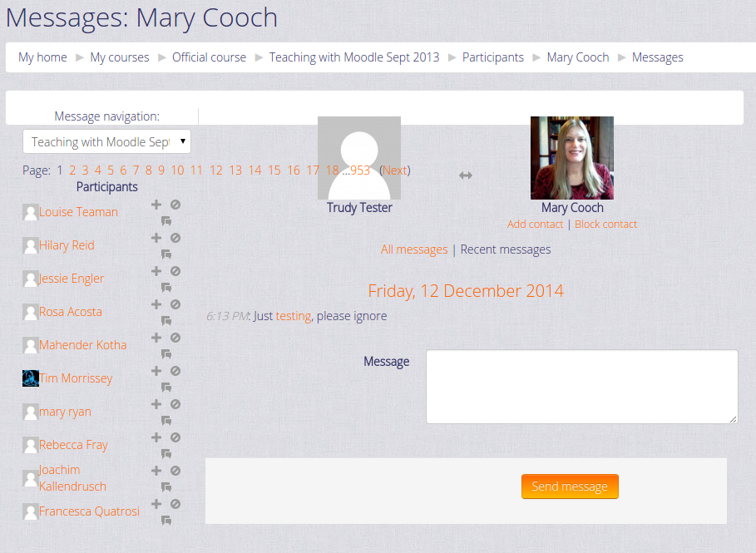Jump to participants page 953
The image size is (756, 553).
pyautogui.click(x=359, y=170)
